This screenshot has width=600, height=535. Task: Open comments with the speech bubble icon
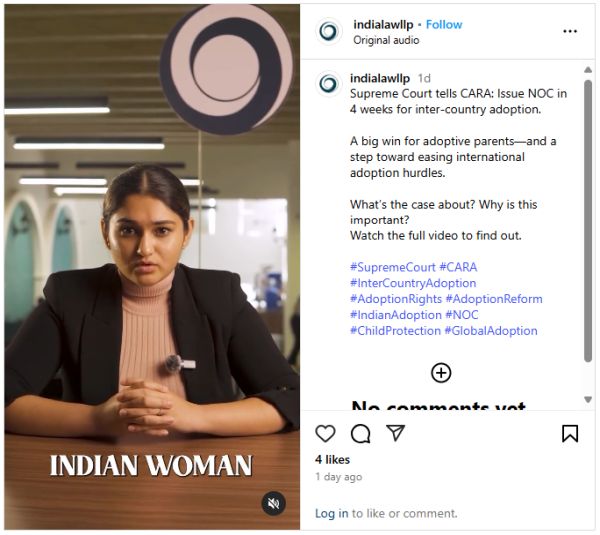361,433
